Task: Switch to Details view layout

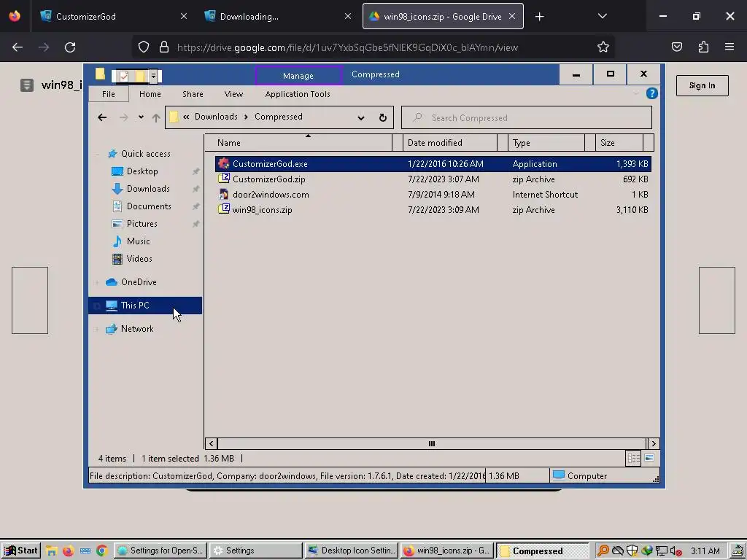Action: [633, 459]
